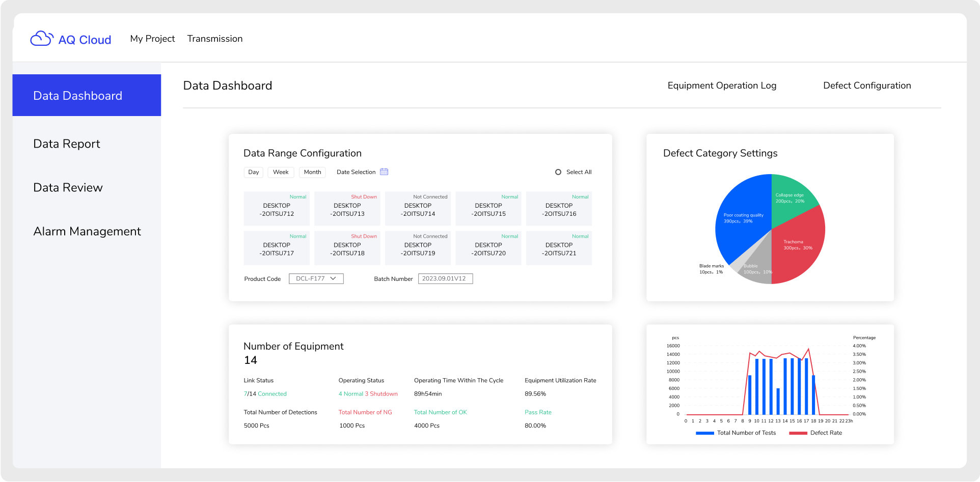Open the Defect Configuration link
Image resolution: width=980 pixels, height=482 pixels.
point(867,86)
